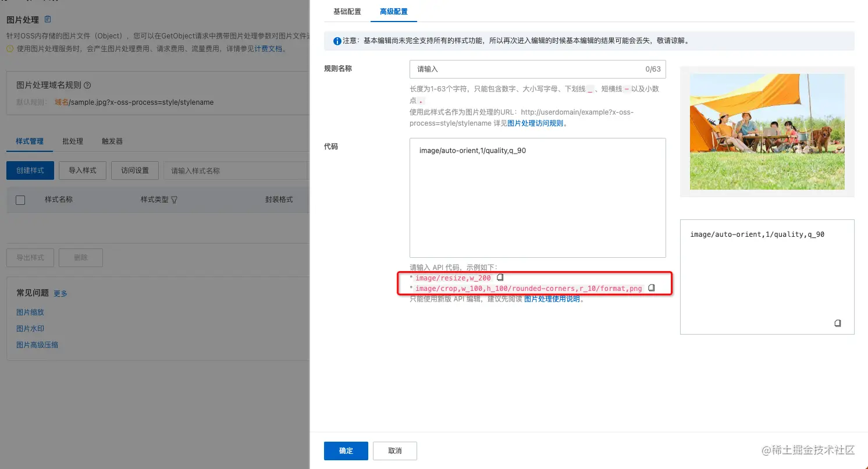Click the 样式名称 column header

(59, 200)
